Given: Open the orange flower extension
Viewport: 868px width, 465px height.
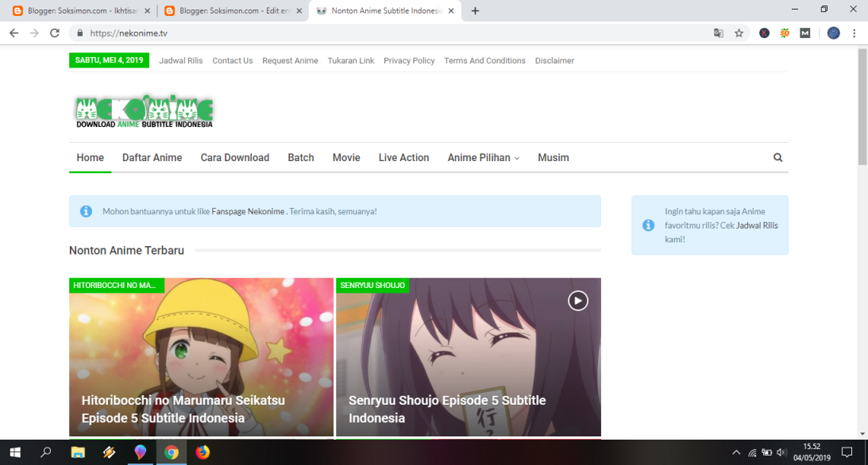Looking at the screenshot, I should pos(785,33).
